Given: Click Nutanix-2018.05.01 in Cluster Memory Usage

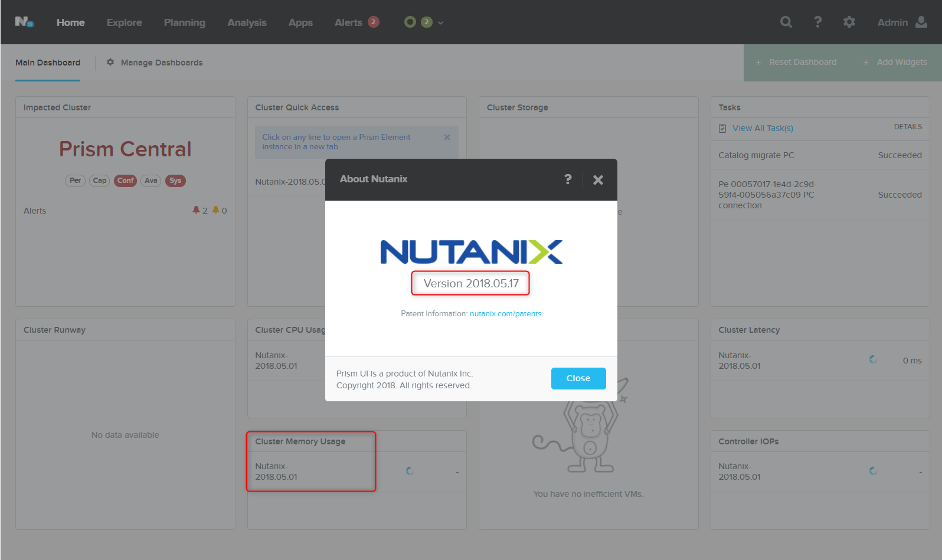Looking at the screenshot, I should tap(276, 471).
